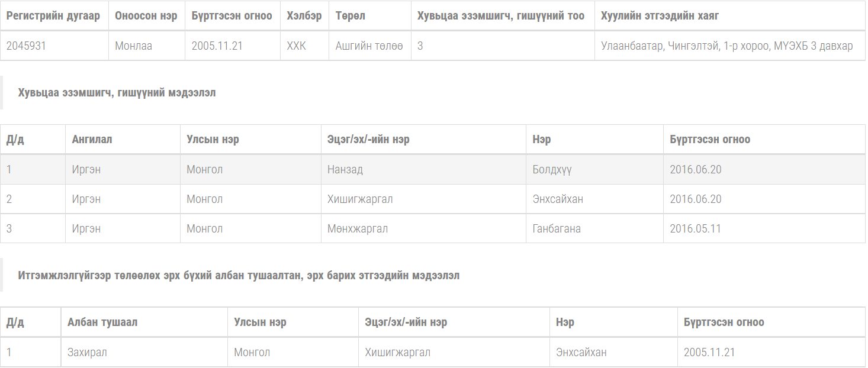Click the Хуулийн этгээдийн хаяг header
Viewport: 868px width, 368px height.
[660, 15]
